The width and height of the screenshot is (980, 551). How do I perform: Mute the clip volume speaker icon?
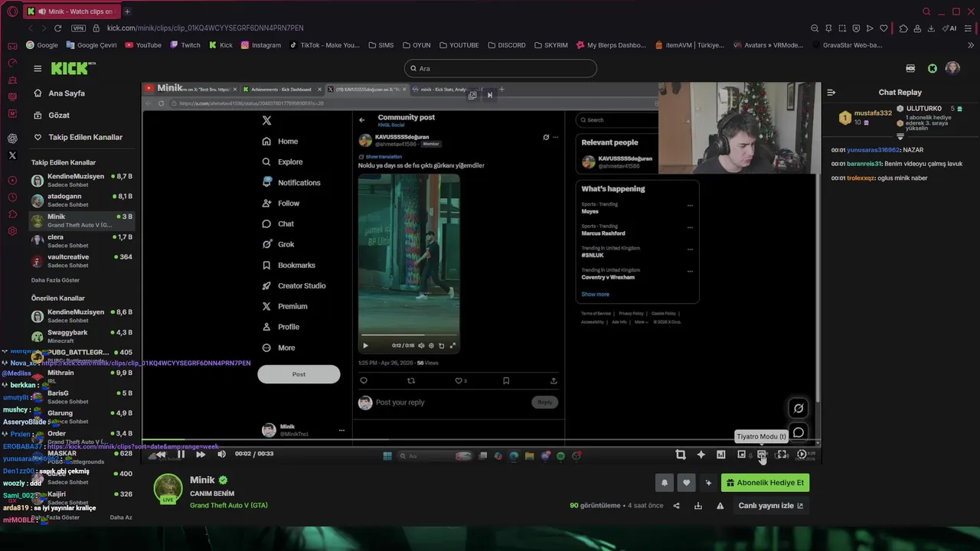tap(221, 454)
